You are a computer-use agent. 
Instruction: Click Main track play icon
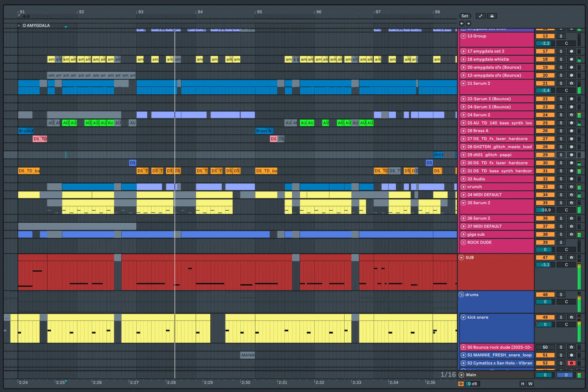[x=461, y=375]
